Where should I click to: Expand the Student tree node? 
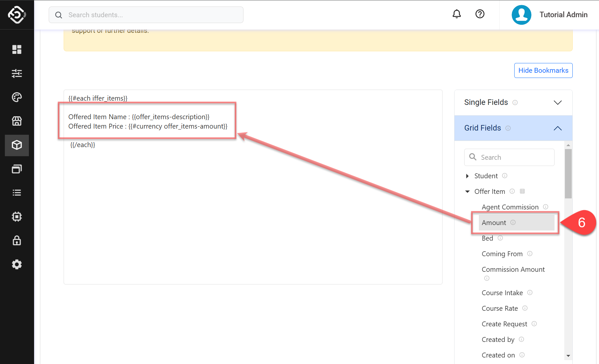[x=467, y=176]
